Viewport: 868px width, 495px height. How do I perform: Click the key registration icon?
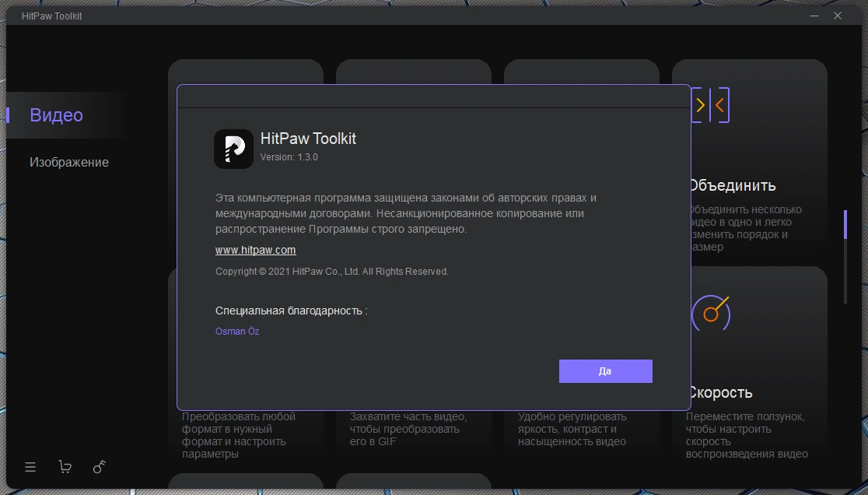pos(99,467)
